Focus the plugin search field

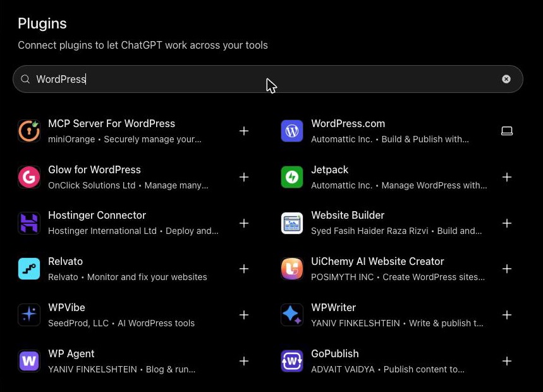[267, 79]
